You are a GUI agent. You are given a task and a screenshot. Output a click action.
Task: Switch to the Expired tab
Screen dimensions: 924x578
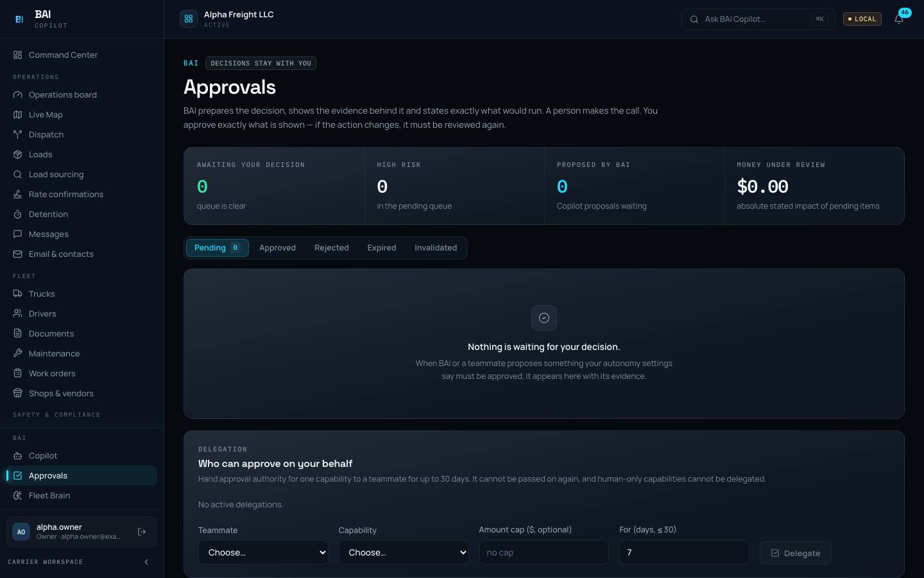coord(382,248)
